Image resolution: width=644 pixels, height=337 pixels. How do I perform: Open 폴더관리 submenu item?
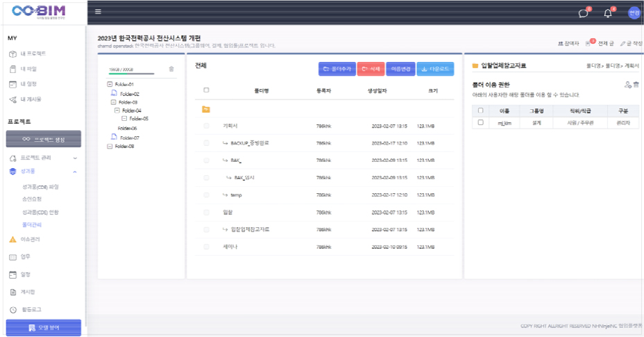tap(32, 224)
